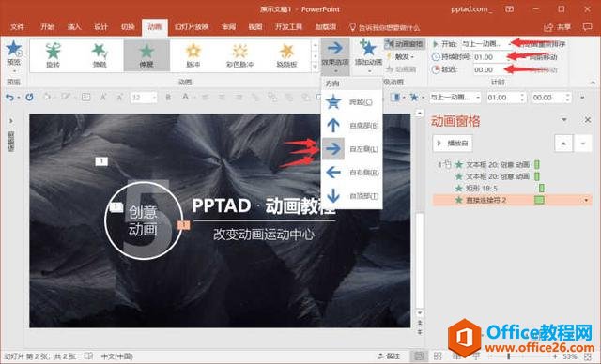Click the 播放自 play from button
The width and height of the screenshot is (601, 364).
tap(453, 144)
